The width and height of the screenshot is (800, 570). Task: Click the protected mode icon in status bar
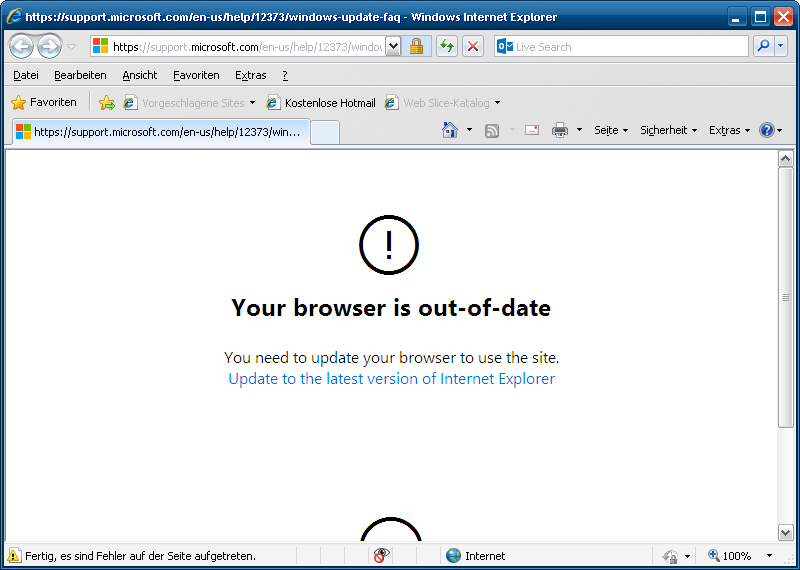coord(670,556)
